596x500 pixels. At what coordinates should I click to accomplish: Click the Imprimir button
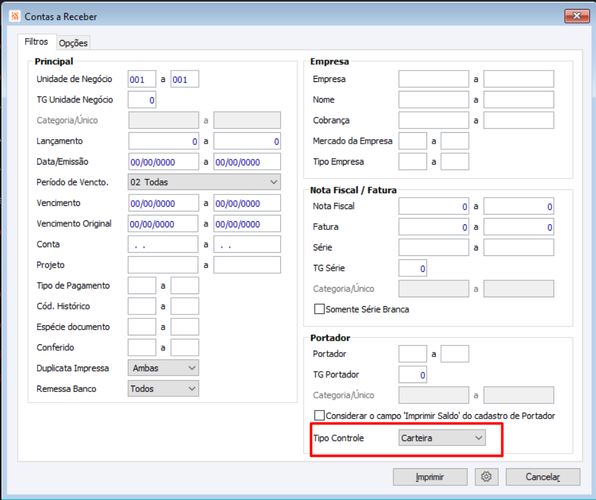point(430,477)
